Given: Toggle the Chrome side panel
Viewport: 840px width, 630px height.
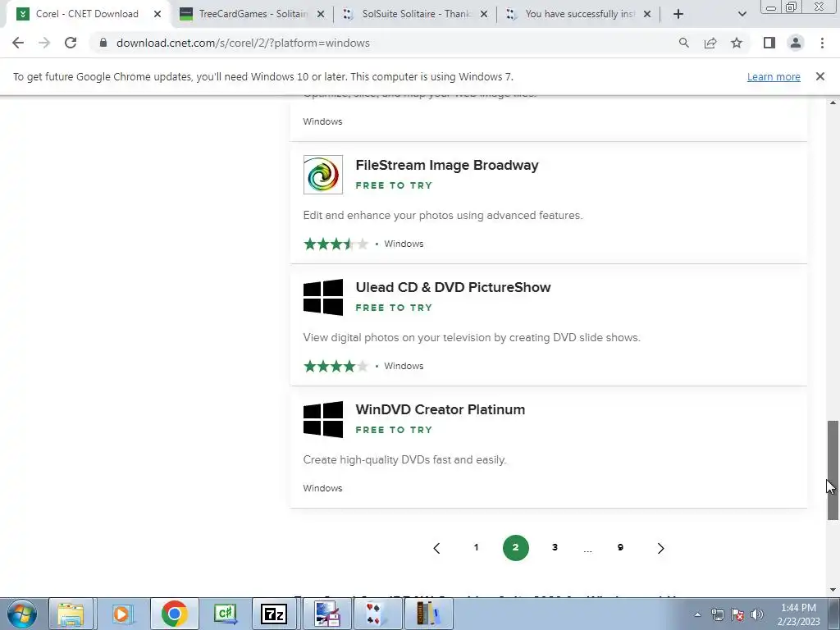Looking at the screenshot, I should point(769,43).
